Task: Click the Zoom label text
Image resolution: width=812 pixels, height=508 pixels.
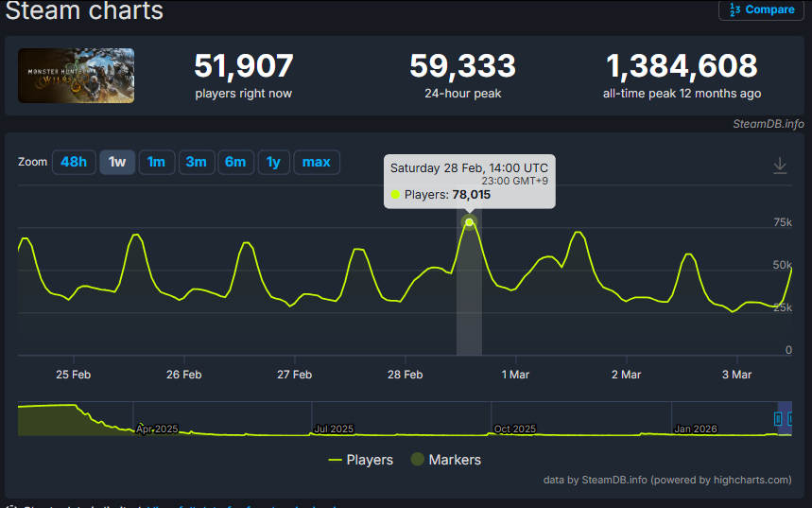Action: point(33,162)
